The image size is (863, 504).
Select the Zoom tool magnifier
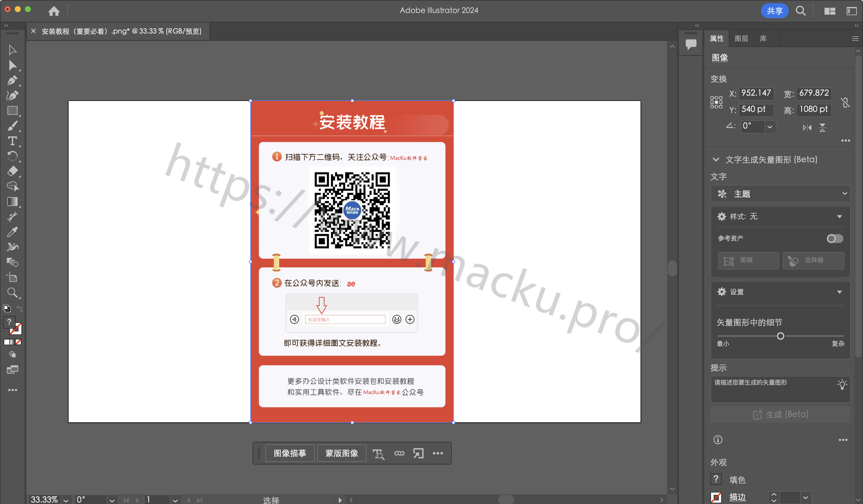click(12, 293)
